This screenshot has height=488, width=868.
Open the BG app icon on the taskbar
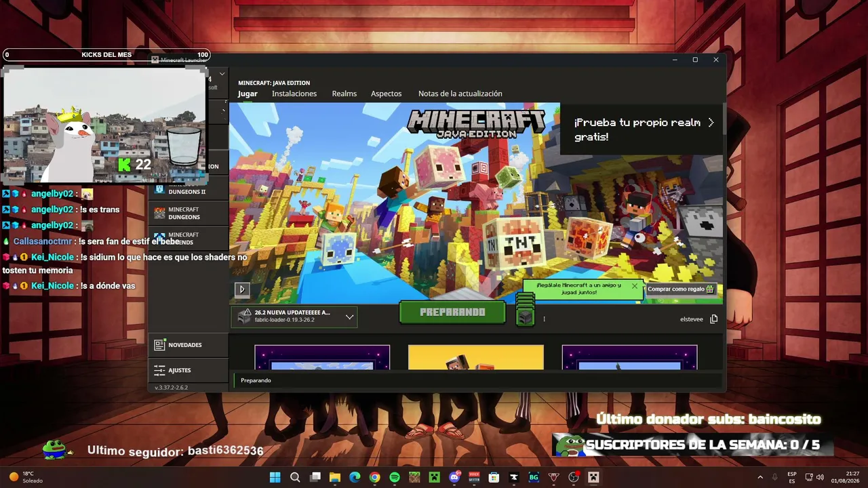[x=534, y=477]
